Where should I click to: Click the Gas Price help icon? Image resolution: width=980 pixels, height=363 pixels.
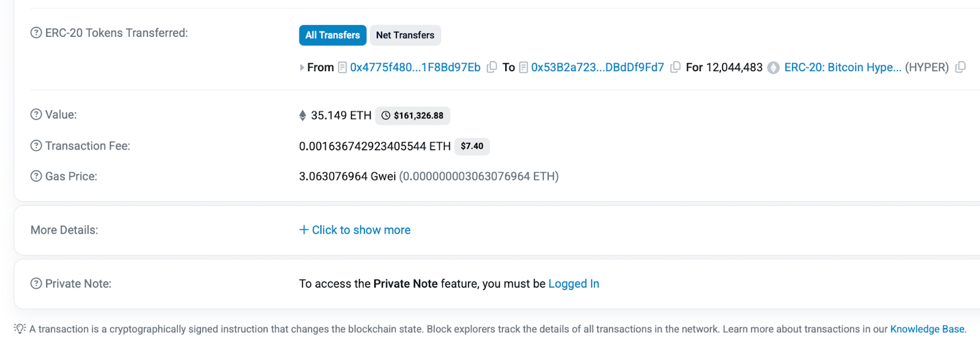(x=35, y=177)
